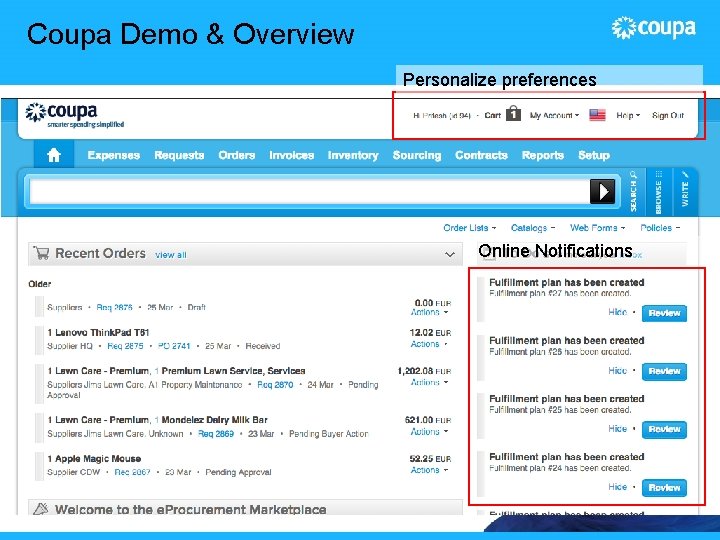Screen dimensions: 720x540
Task: Click '1 Apple Magic Mouse' order title
Action: coord(94,459)
